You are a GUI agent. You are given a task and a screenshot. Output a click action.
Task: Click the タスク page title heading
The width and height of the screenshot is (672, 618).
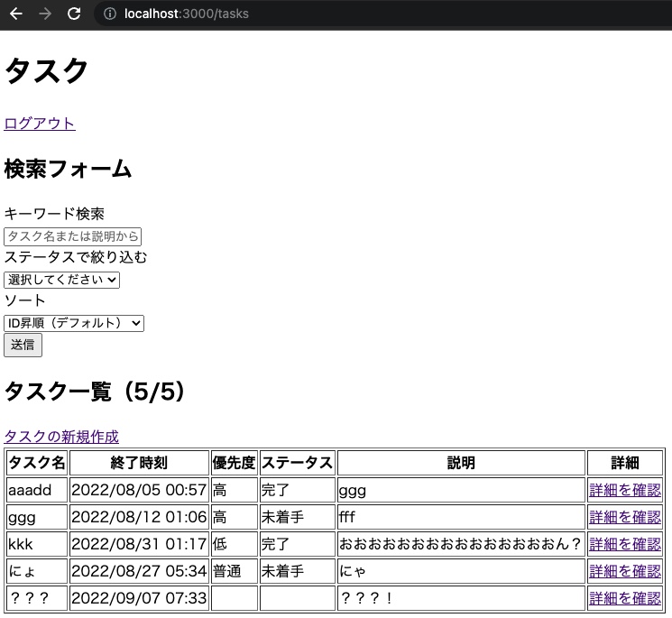pos(46,70)
